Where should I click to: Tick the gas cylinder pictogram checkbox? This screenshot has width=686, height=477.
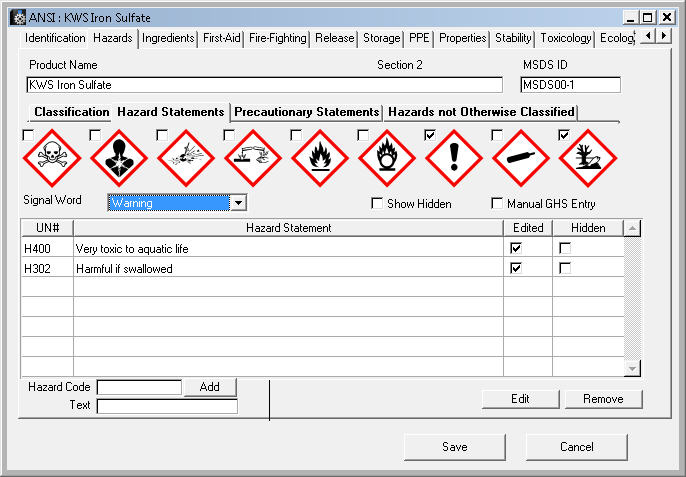pos(497,135)
